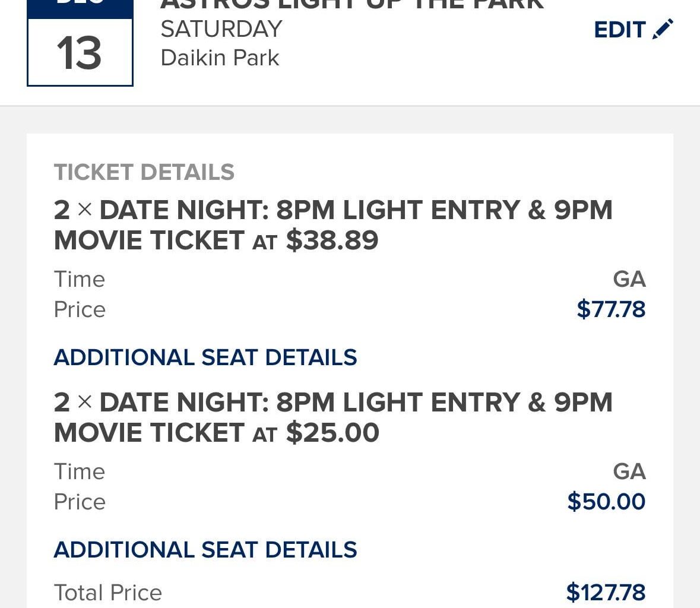
Task: Click the Time row of the second ticket
Action: 80,471
